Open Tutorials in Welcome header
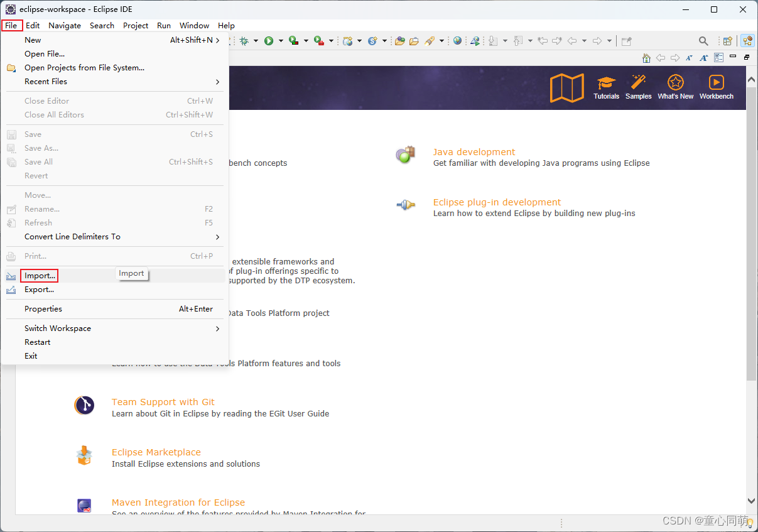Viewport: 758px width, 532px height. pos(606,87)
